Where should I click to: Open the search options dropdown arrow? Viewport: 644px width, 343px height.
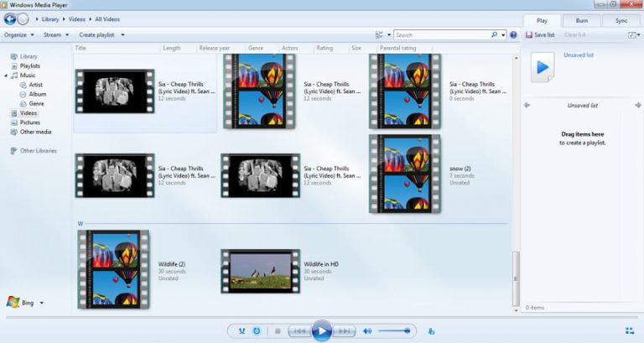(503, 35)
